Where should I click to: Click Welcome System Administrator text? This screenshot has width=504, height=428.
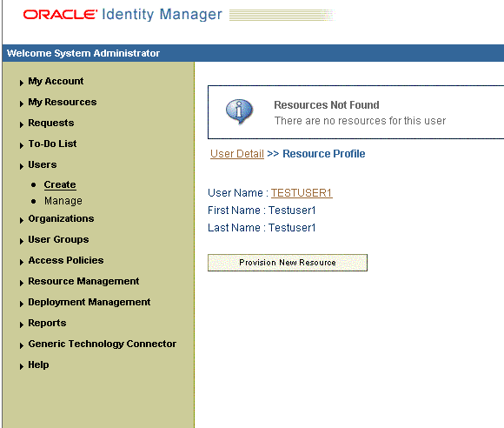pyautogui.click(x=83, y=53)
